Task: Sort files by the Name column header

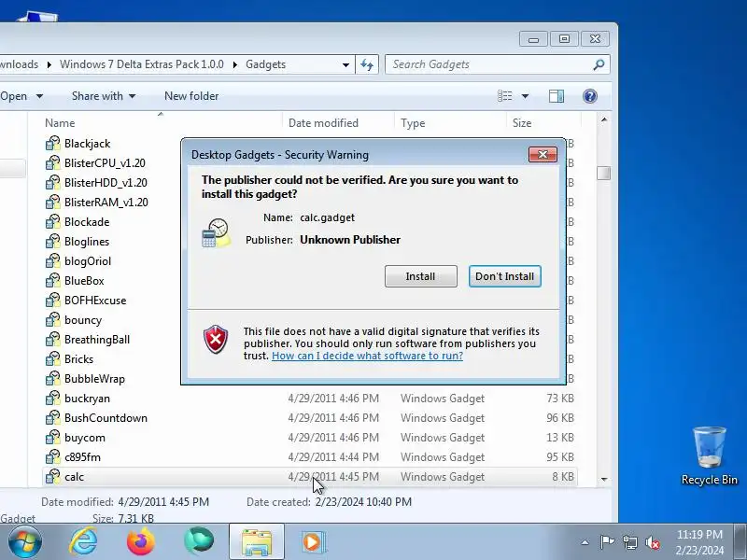Action: click(x=60, y=123)
